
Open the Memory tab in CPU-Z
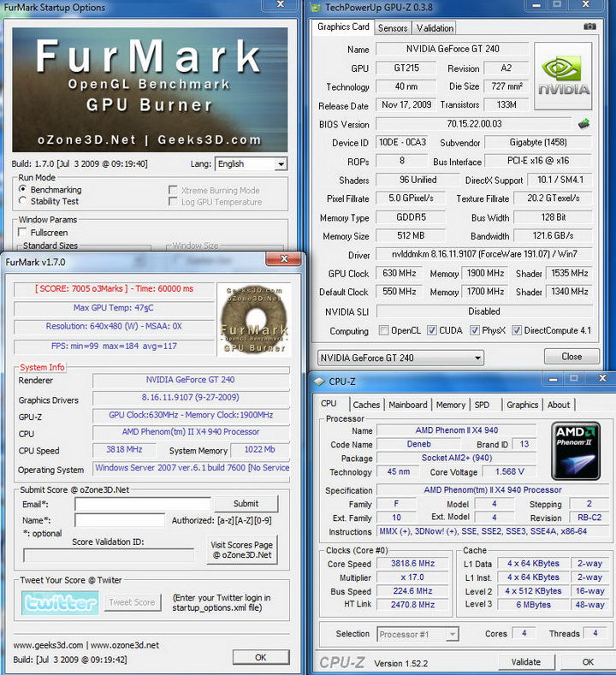tap(451, 405)
